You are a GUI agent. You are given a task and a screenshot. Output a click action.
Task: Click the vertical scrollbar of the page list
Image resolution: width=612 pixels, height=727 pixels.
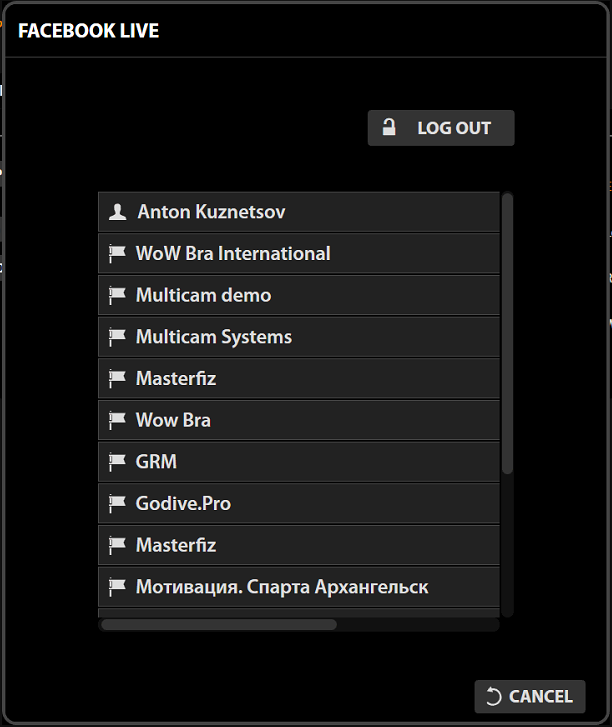(x=508, y=334)
